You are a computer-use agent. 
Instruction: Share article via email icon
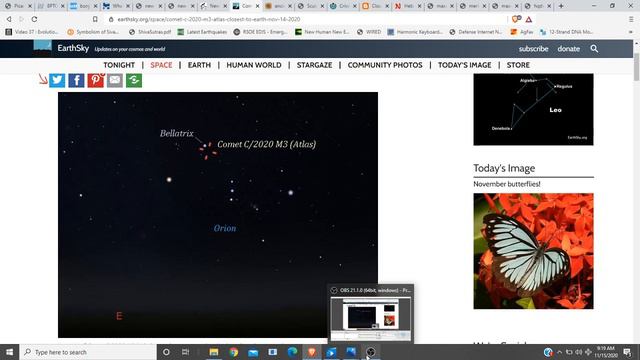[115, 80]
